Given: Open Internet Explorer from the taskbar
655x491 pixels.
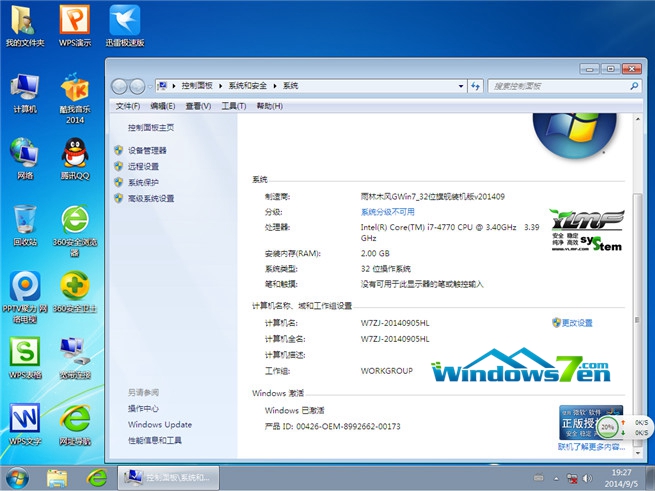Looking at the screenshot, I should (96, 476).
